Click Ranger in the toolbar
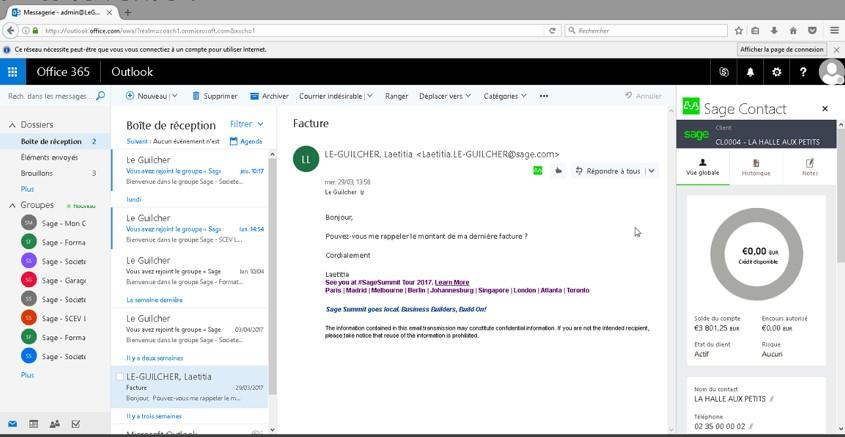Screen dimensions: 845x437 (x=396, y=96)
